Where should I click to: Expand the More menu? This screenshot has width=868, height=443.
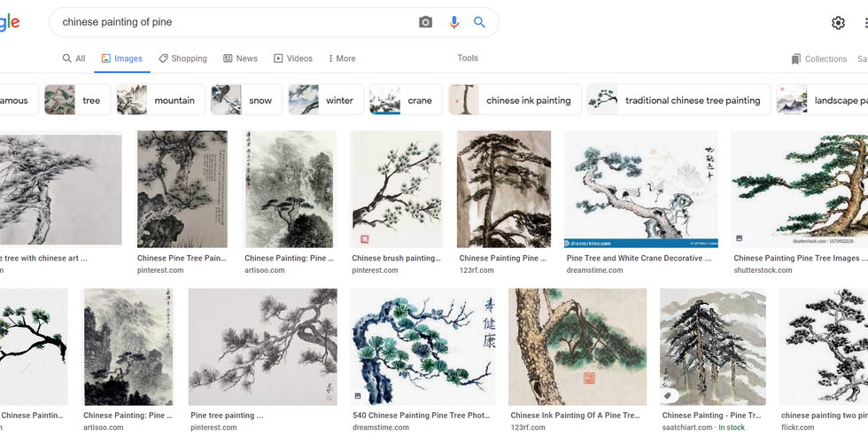[x=342, y=58]
